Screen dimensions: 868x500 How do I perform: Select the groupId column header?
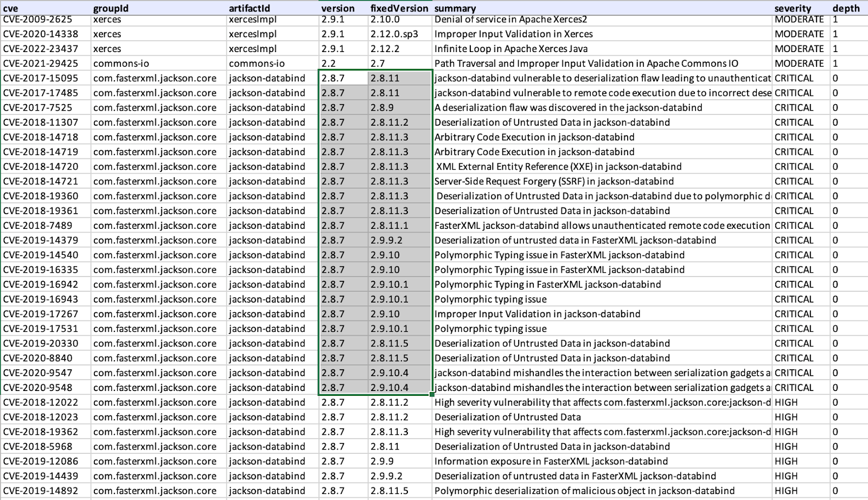(x=159, y=8)
